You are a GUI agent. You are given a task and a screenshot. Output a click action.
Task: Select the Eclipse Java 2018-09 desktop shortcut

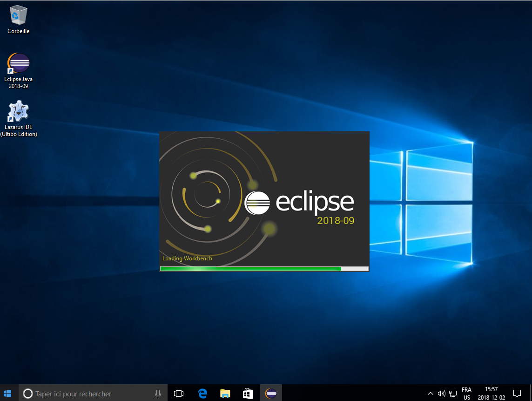(x=18, y=71)
